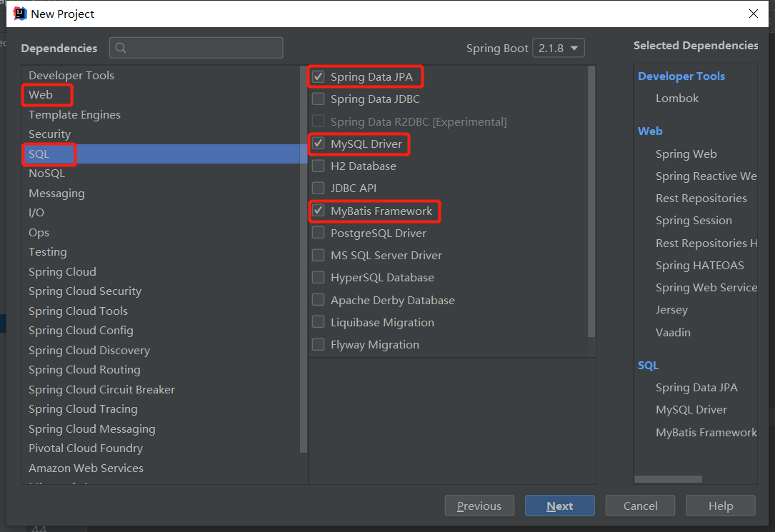Uncheck the Spring Data JPA checkbox
This screenshot has width=775, height=532.
coord(319,76)
